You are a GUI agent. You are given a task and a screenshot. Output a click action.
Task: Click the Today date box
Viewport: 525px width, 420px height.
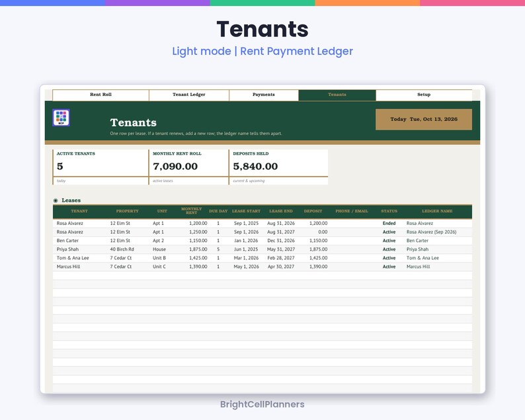pos(424,119)
